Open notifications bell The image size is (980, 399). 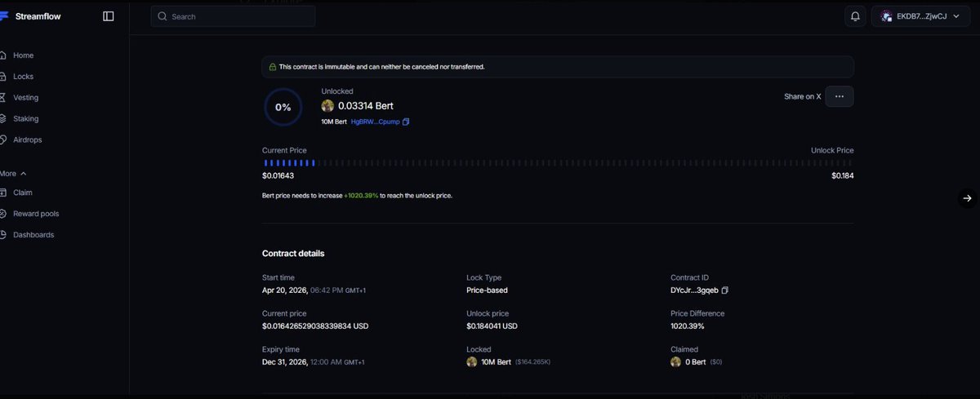click(x=855, y=16)
